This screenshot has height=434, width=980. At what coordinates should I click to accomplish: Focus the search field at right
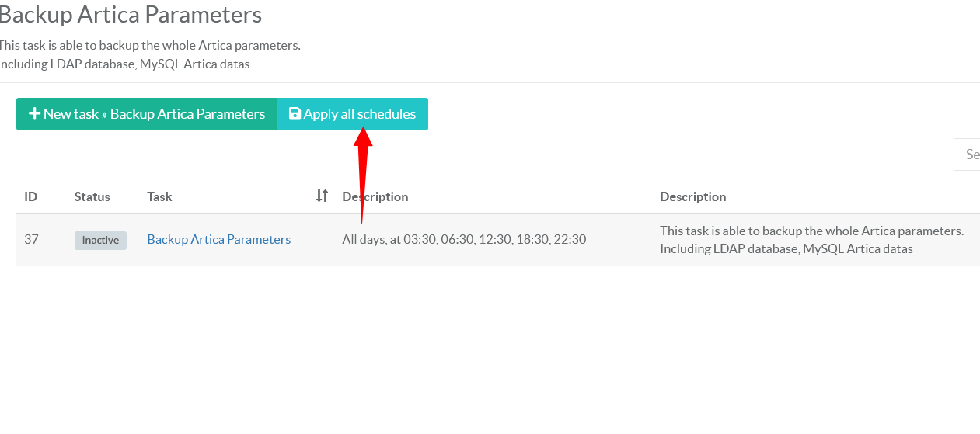(968, 155)
